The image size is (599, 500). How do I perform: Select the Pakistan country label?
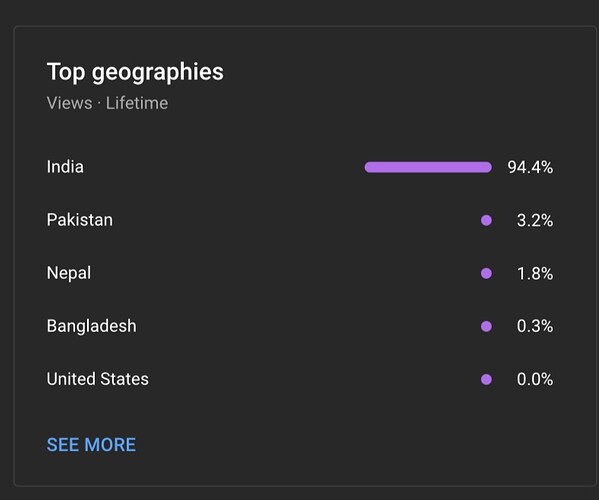click(79, 220)
